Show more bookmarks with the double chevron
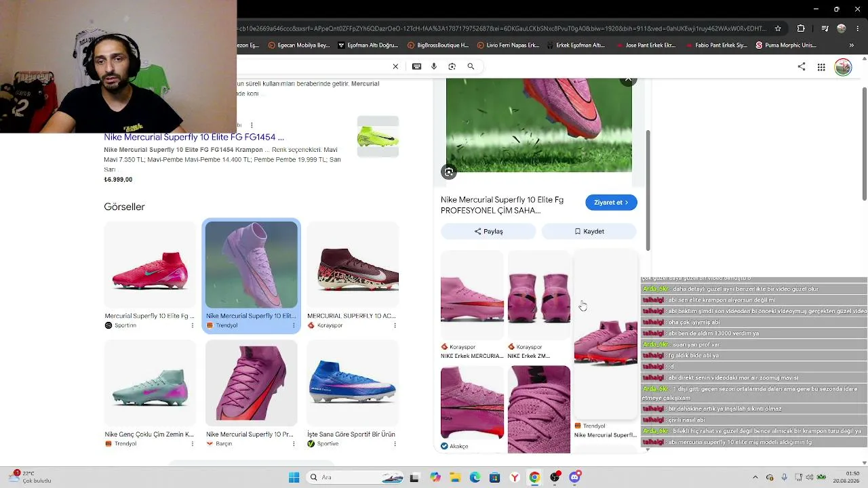Screen dimensions: 868x488 852,45
